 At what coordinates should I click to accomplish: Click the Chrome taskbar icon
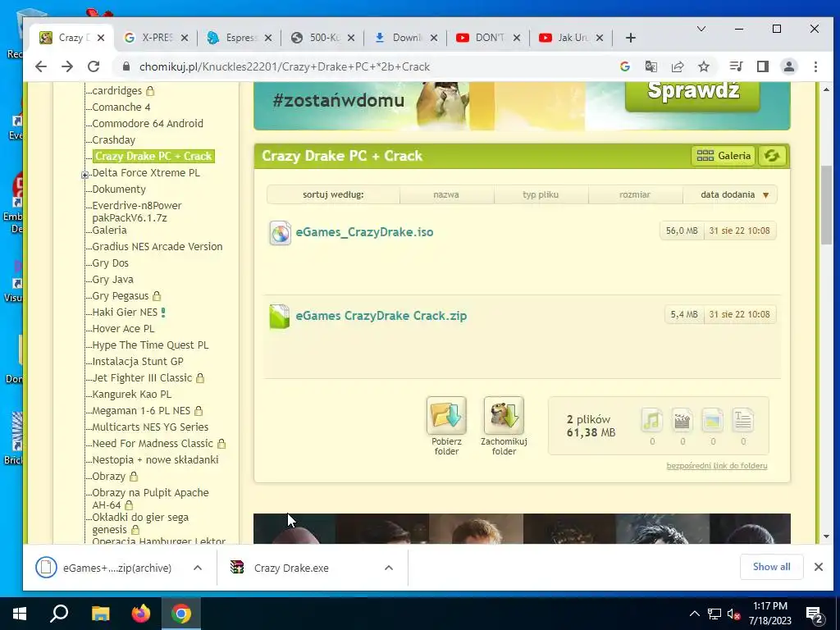[181, 614]
